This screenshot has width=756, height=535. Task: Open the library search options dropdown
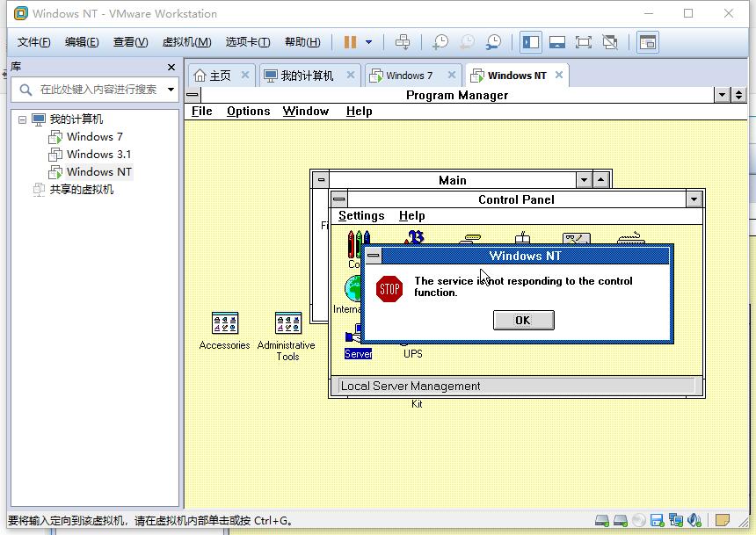[x=171, y=90]
